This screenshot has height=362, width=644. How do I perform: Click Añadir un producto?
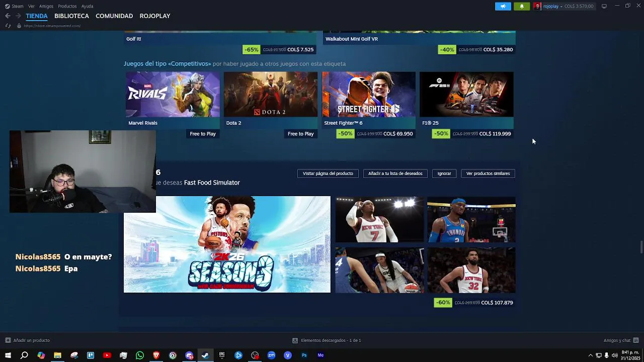point(31,340)
